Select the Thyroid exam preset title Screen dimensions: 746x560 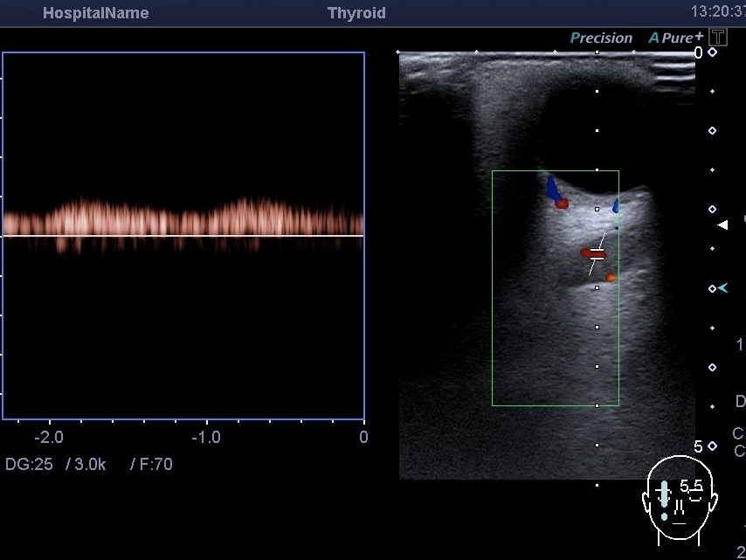click(x=356, y=13)
